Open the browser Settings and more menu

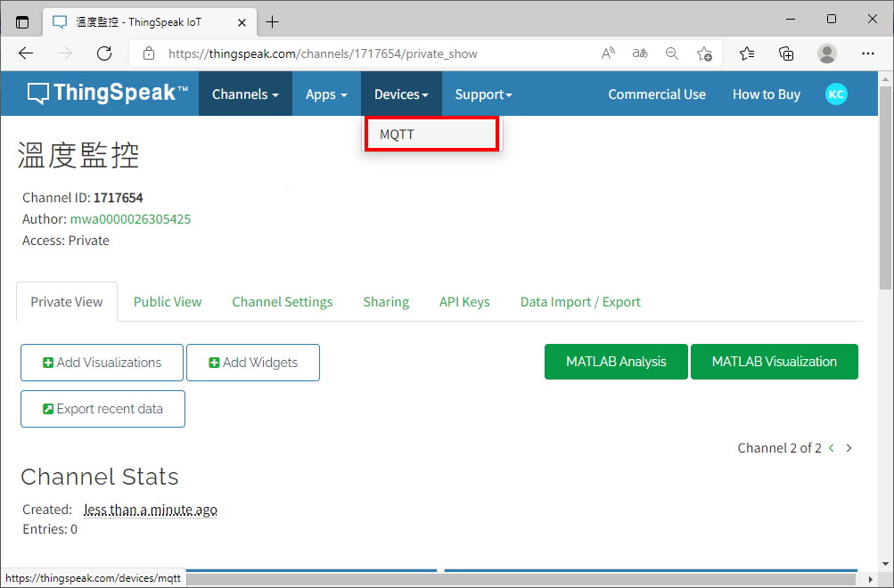pos(868,53)
